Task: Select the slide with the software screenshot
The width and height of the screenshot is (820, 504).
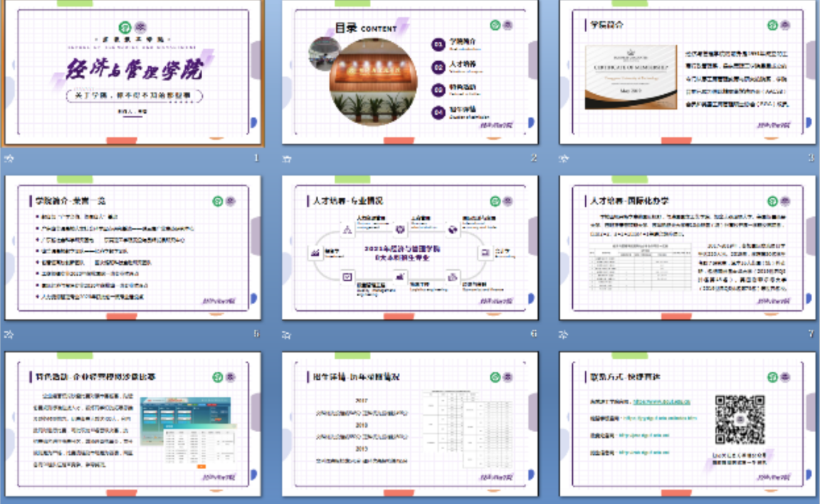Action: 132,424
